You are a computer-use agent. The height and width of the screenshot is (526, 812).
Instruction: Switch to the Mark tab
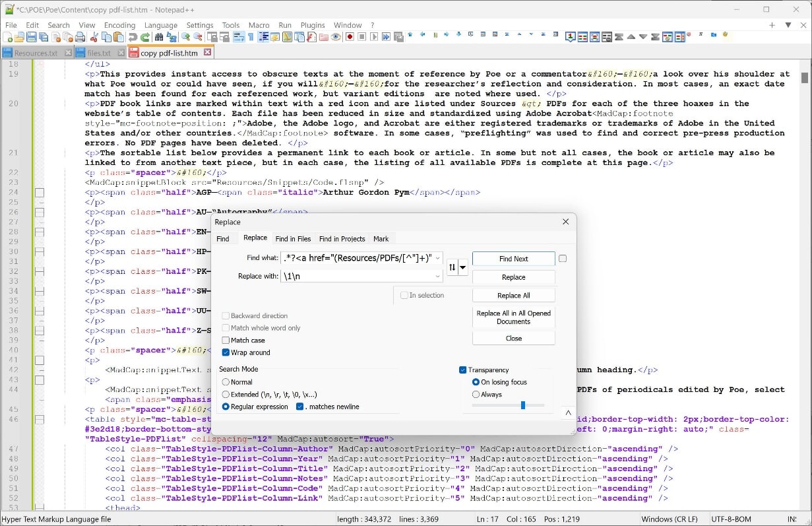(x=381, y=239)
